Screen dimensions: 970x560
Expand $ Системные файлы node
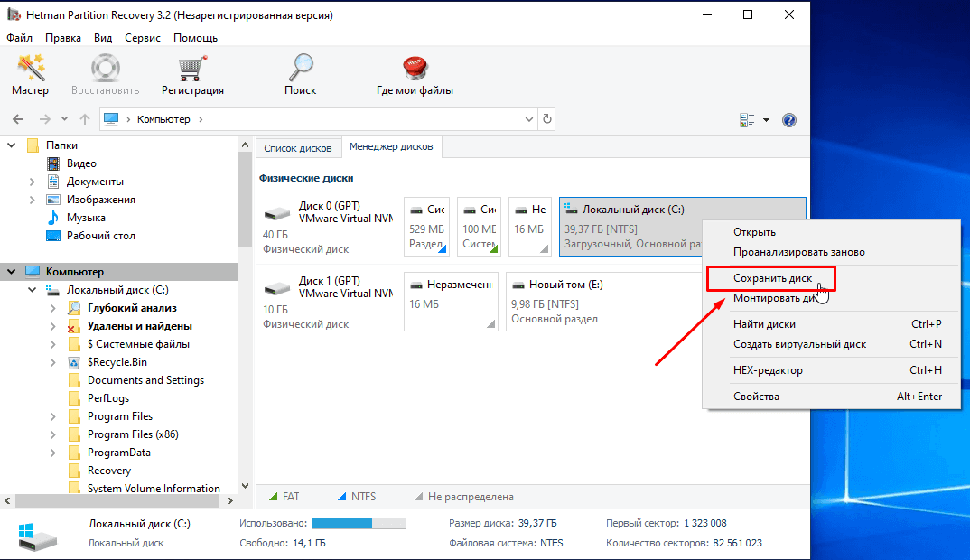pos(53,344)
